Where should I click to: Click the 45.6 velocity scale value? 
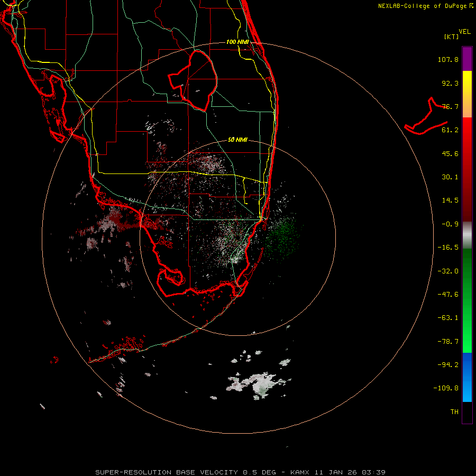(450, 153)
